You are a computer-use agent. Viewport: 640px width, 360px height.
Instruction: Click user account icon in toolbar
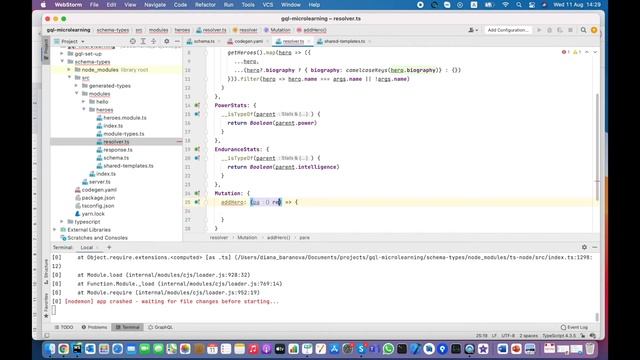click(x=473, y=30)
